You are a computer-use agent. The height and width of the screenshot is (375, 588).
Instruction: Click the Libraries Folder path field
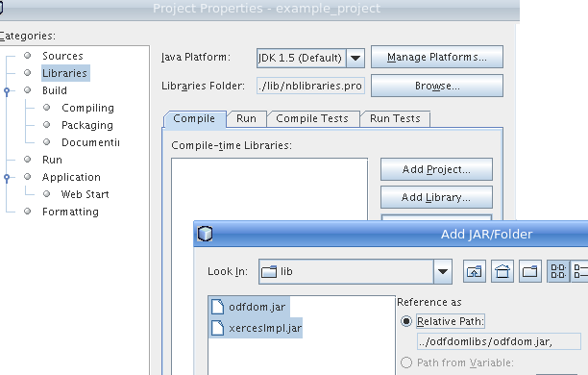pos(310,86)
